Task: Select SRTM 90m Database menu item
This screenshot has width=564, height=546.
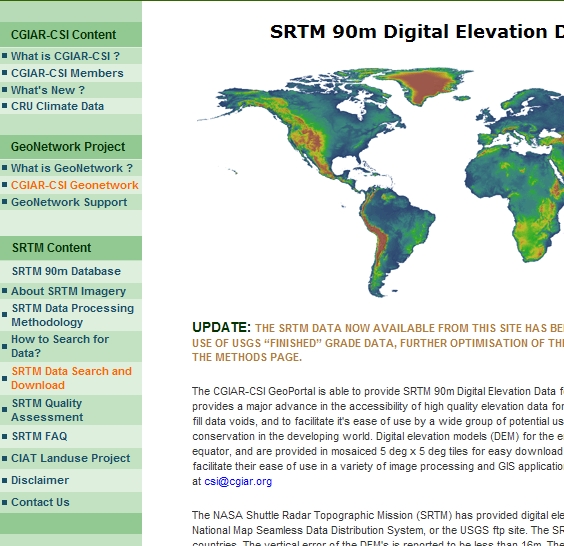Action: pos(66,271)
